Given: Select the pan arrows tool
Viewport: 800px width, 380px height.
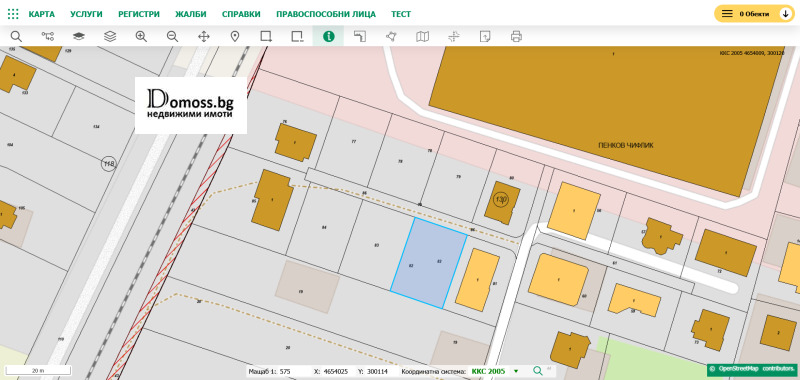Looking at the screenshot, I should [204, 36].
